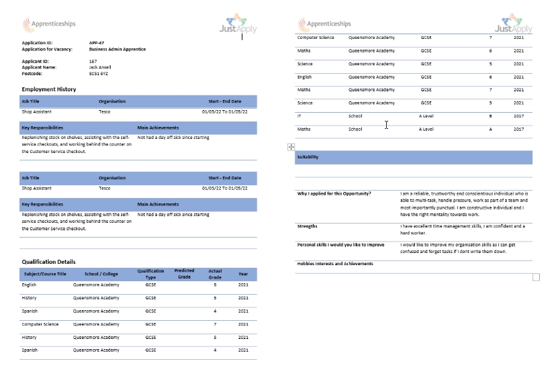Place cursor in applicant name Jack Ansell
This screenshot has height=392, width=550.
point(100,67)
